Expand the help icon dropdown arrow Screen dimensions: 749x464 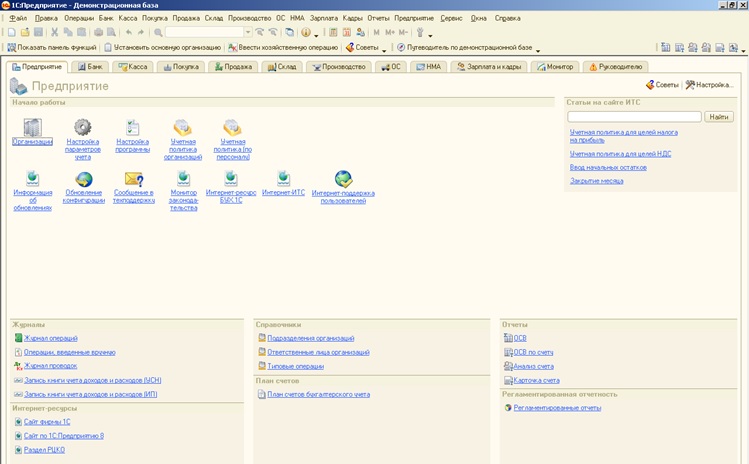[x=316, y=35]
